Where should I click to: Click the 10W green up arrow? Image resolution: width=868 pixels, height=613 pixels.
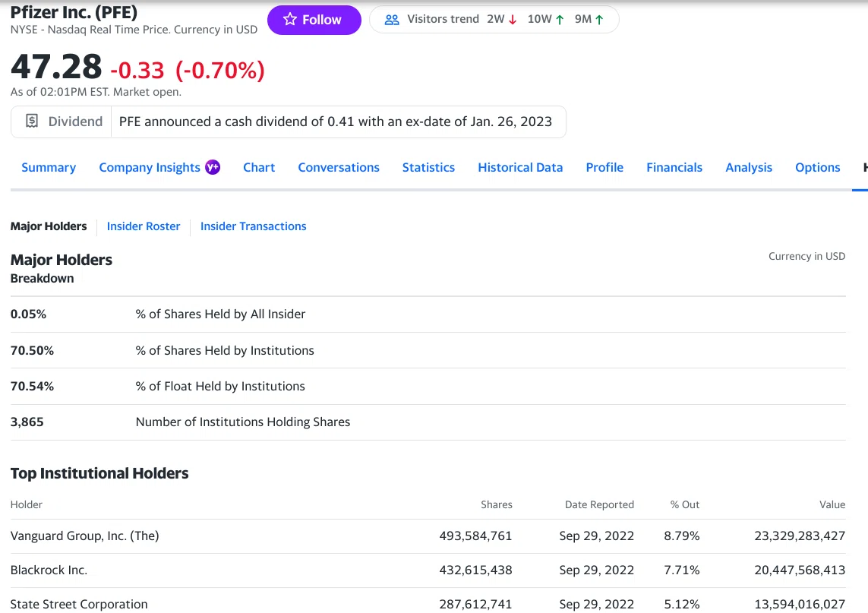(560, 20)
